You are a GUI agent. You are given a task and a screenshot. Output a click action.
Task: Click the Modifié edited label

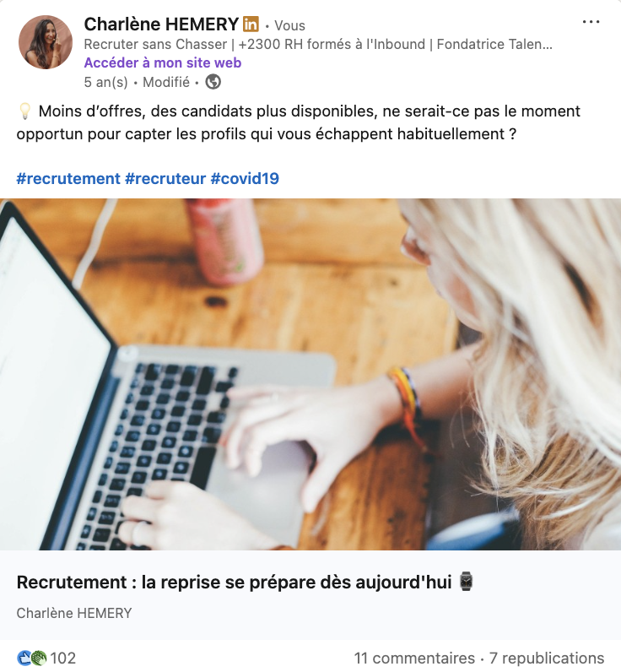pyautogui.click(x=166, y=82)
